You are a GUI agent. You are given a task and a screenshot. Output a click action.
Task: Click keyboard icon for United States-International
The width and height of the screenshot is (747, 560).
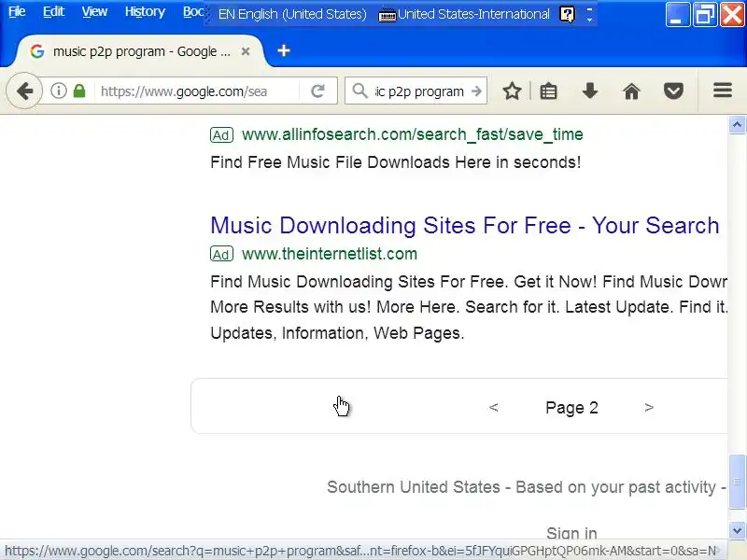coord(387,15)
